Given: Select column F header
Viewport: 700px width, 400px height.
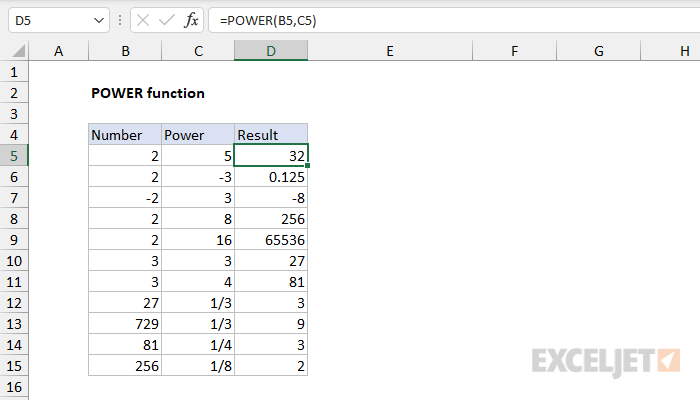Looking at the screenshot, I should pos(514,51).
